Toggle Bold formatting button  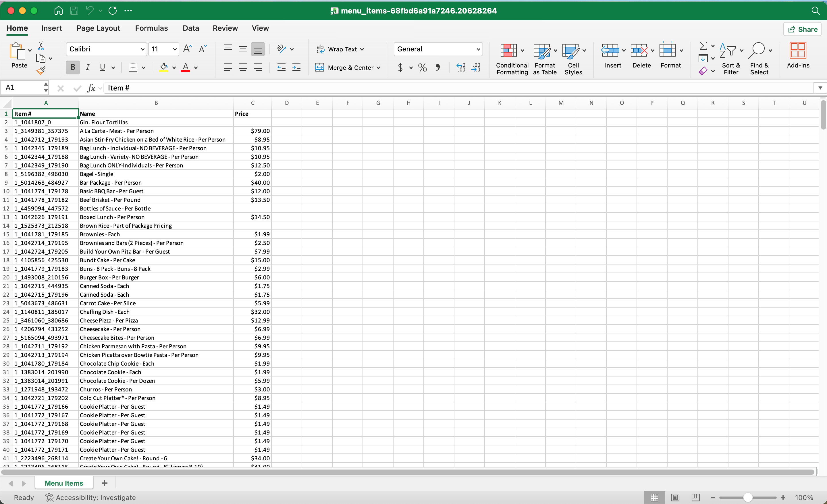click(x=72, y=67)
